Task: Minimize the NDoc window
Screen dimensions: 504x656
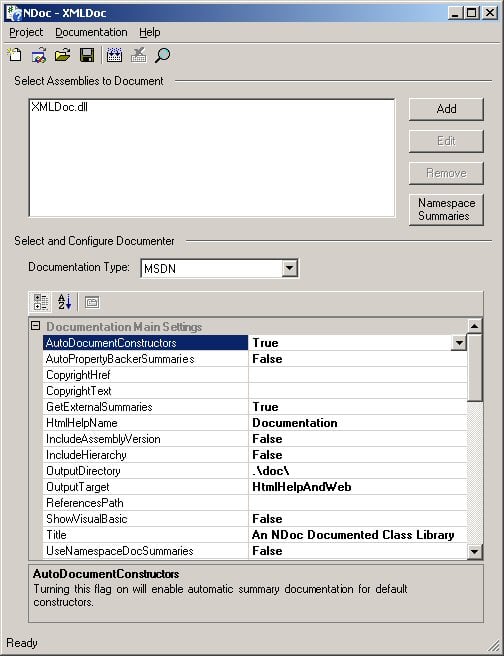Action: 455,13
